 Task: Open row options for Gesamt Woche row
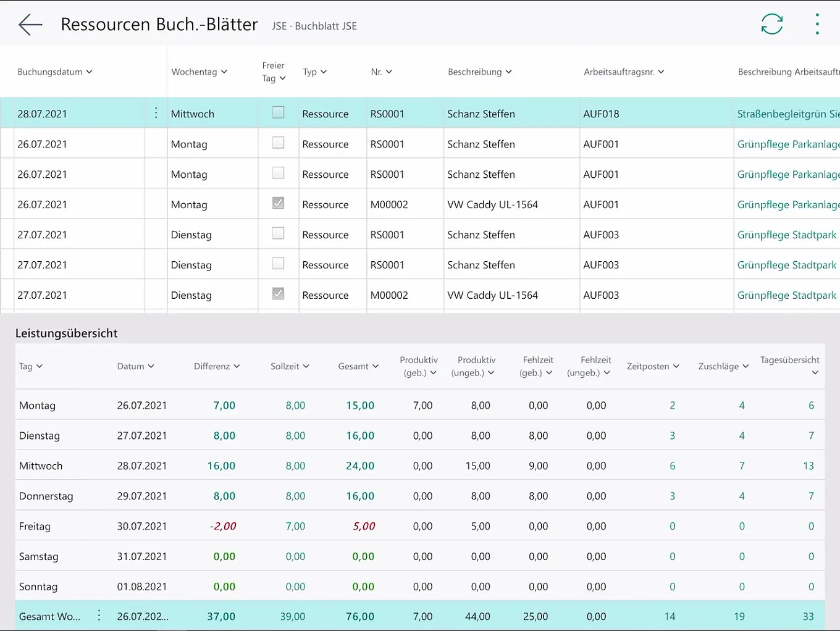pyautogui.click(x=99, y=616)
